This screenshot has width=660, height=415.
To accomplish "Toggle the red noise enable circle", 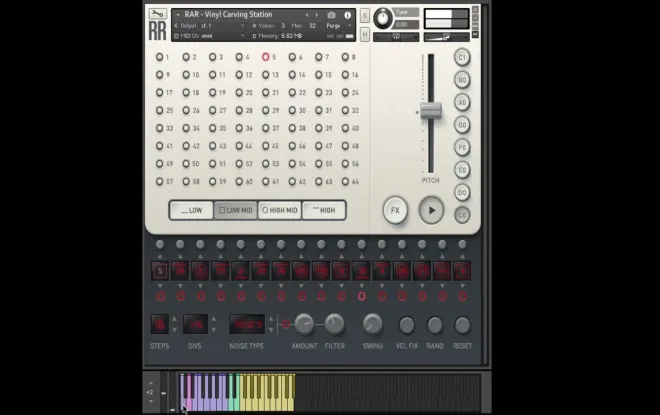I will [x=286, y=324].
